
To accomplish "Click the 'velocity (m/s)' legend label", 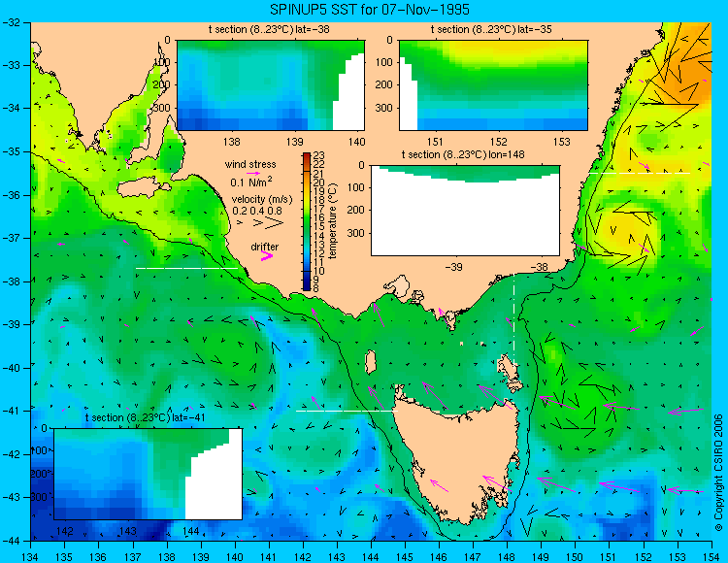I will pyautogui.click(x=262, y=200).
